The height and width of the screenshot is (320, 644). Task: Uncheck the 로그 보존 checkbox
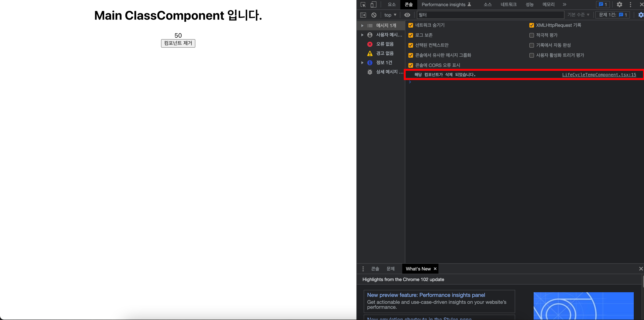tap(411, 35)
